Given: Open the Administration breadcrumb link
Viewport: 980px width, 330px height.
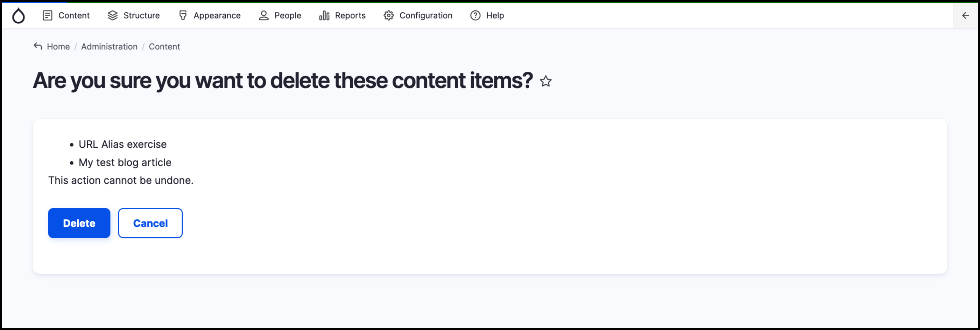Looking at the screenshot, I should [x=109, y=47].
